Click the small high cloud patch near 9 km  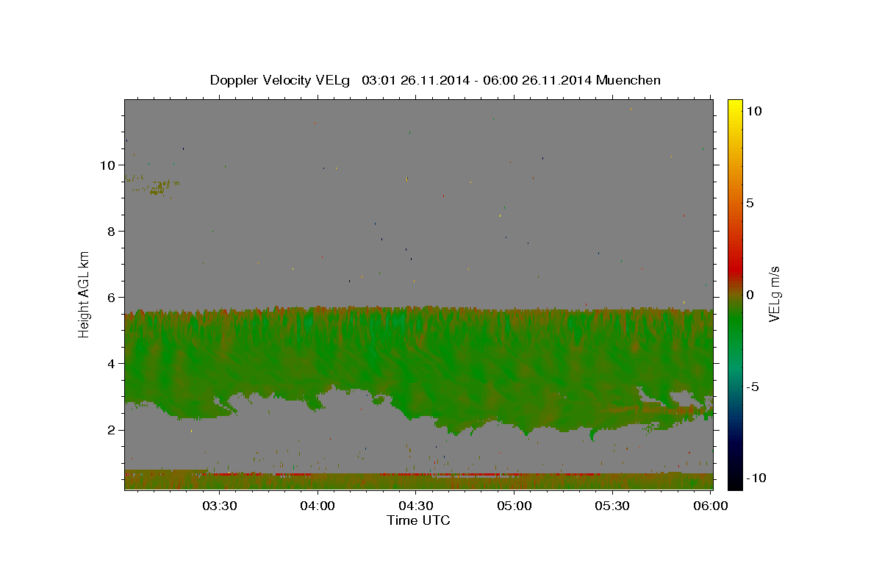point(154,186)
